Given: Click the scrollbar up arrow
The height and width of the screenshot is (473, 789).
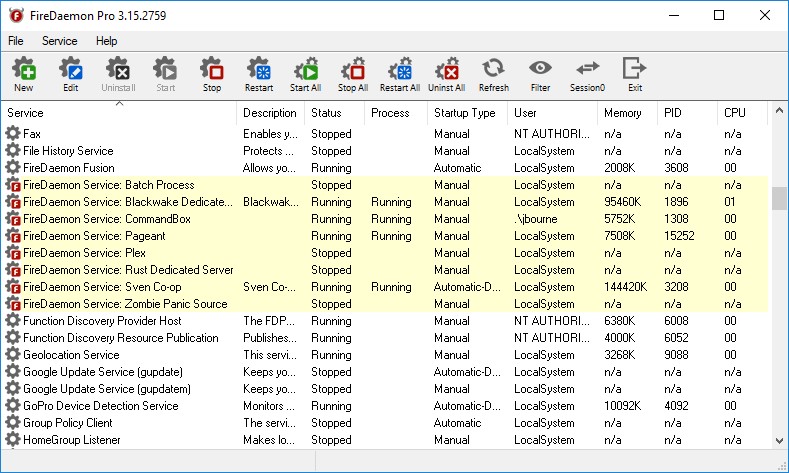Looking at the screenshot, I should pyautogui.click(x=779, y=110).
